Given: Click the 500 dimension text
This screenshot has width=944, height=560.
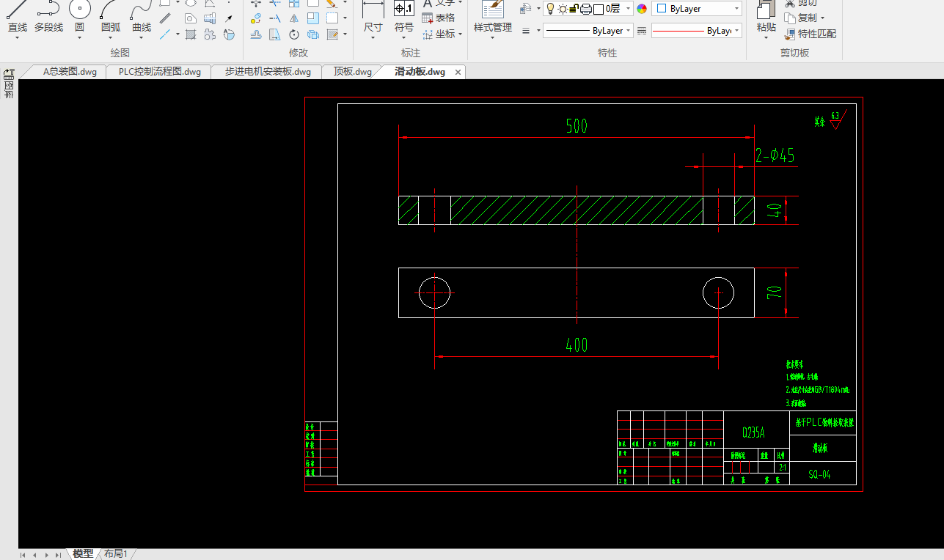Looking at the screenshot, I should tap(577, 126).
